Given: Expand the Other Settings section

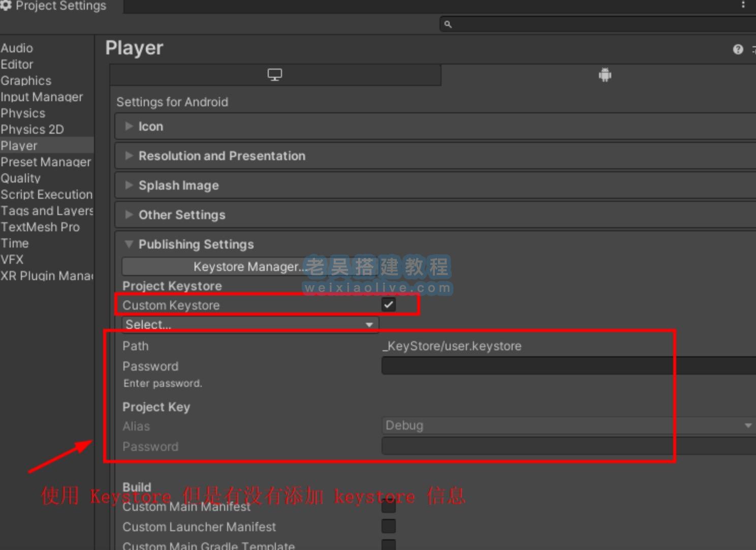Looking at the screenshot, I should point(129,215).
